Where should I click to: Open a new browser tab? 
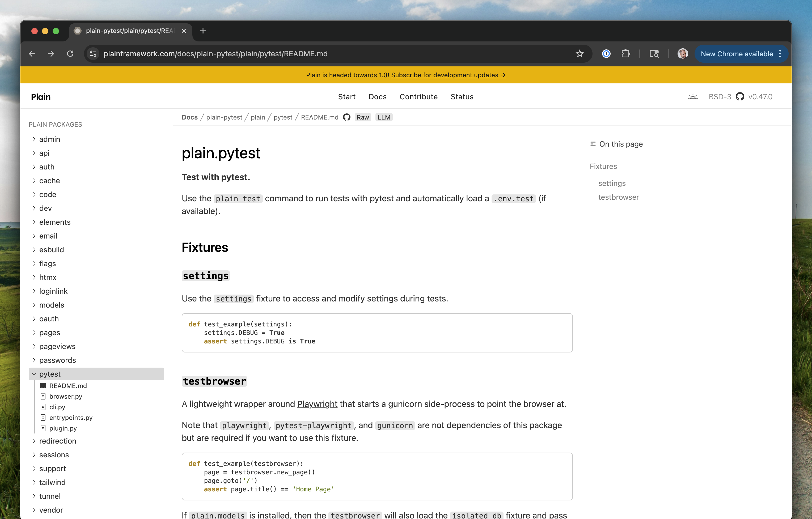203,31
